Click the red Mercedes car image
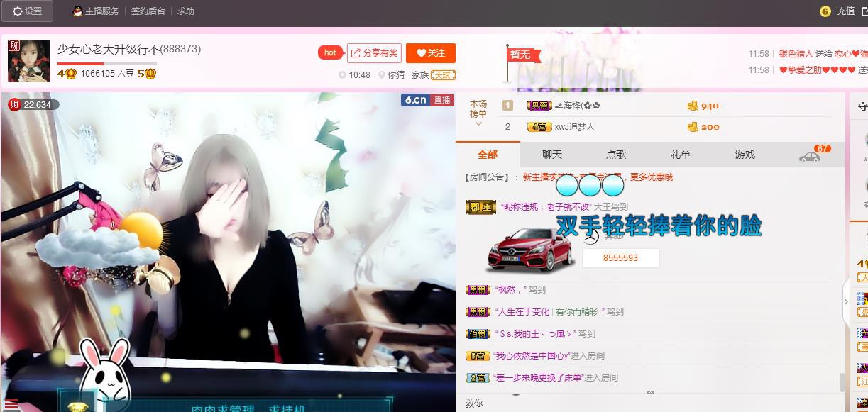This screenshot has width=868, height=412. pyautogui.click(x=532, y=250)
